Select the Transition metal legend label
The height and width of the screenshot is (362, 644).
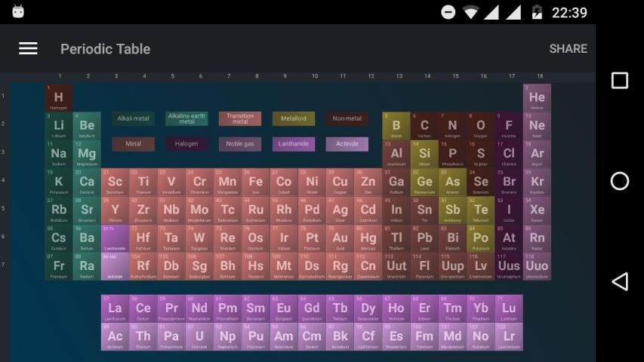pyautogui.click(x=240, y=118)
